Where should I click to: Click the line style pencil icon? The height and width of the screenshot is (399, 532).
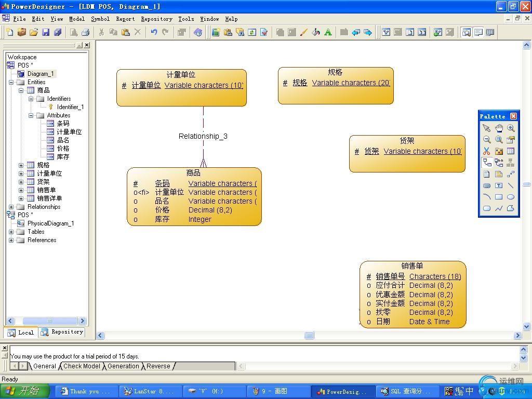click(x=303, y=32)
